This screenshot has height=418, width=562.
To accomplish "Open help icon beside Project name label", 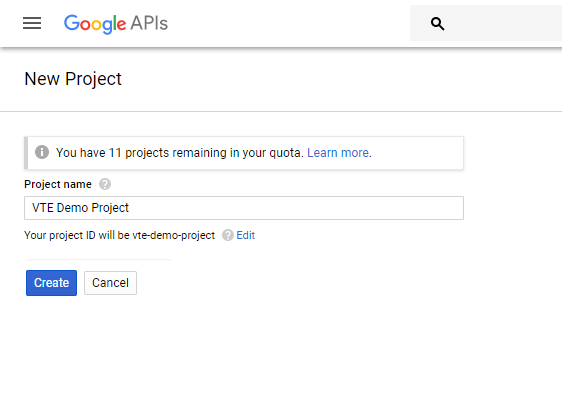I will [105, 184].
